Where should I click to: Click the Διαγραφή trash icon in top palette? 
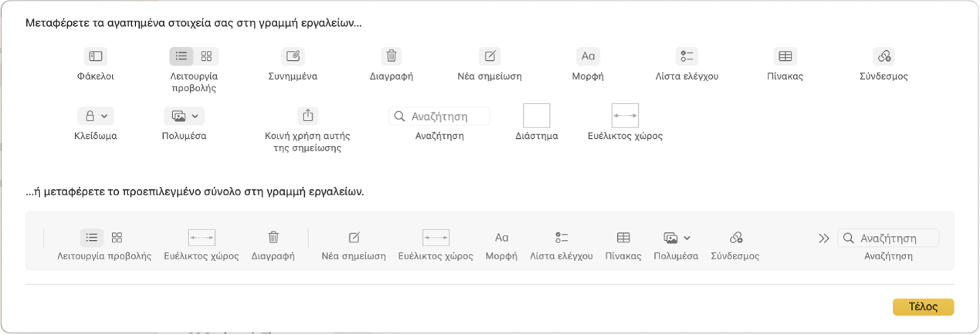point(392,56)
